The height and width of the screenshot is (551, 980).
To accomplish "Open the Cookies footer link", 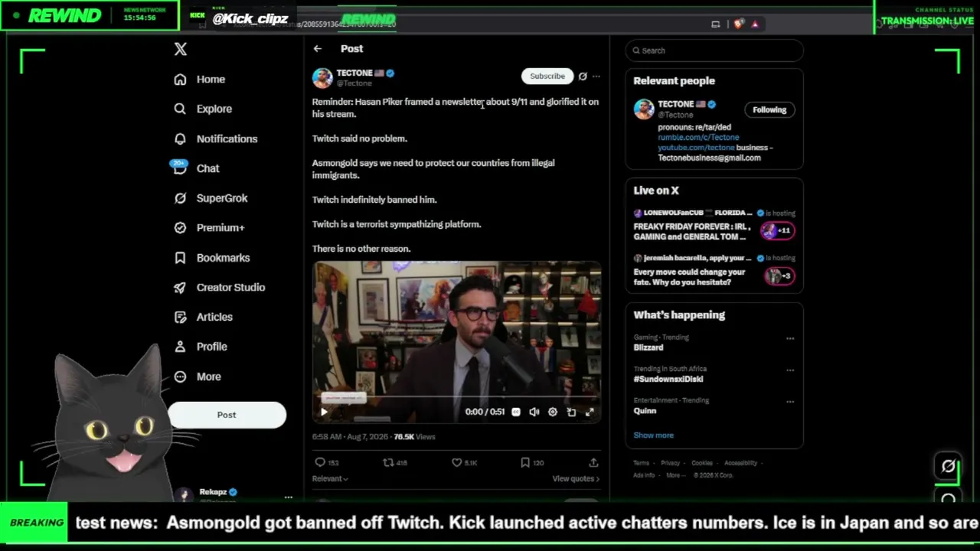I will coord(702,463).
